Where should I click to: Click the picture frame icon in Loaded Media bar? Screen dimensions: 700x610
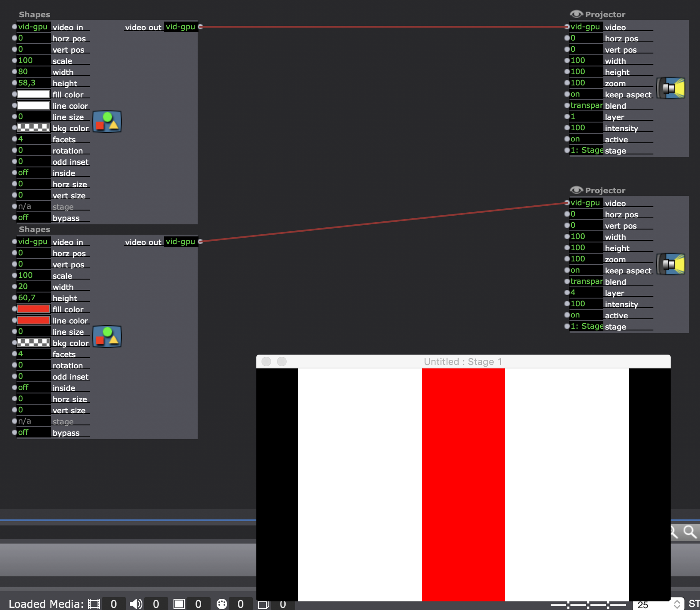pyautogui.click(x=178, y=604)
